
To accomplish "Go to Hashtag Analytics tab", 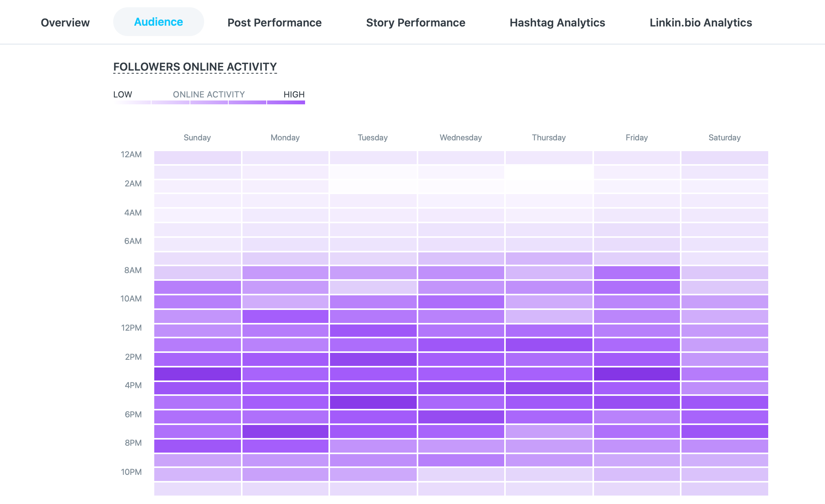I will [x=557, y=23].
